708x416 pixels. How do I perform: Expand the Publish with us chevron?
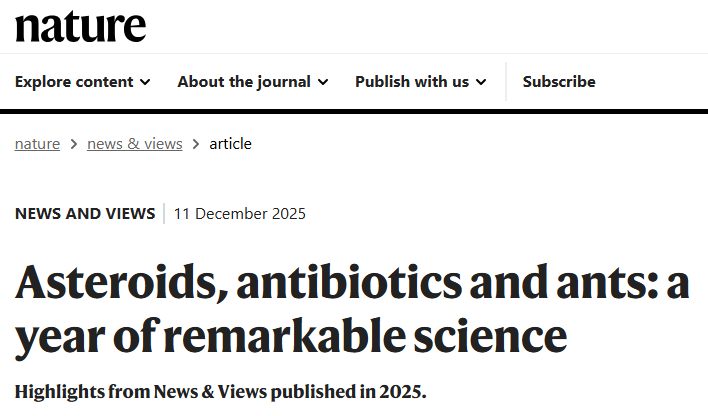[481, 82]
